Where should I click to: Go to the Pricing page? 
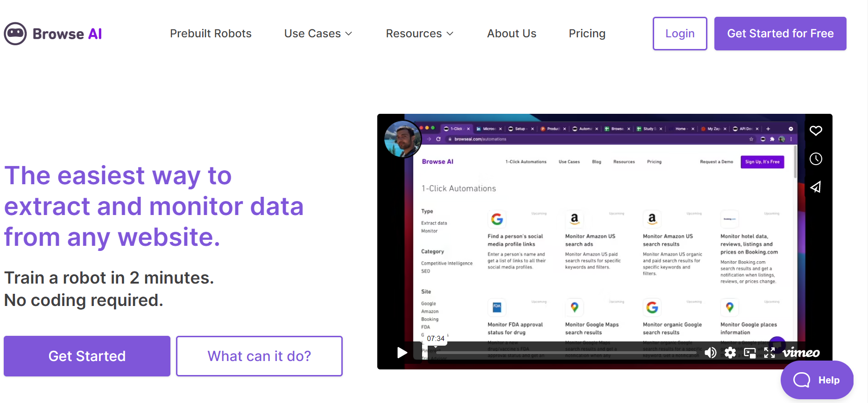click(587, 34)
